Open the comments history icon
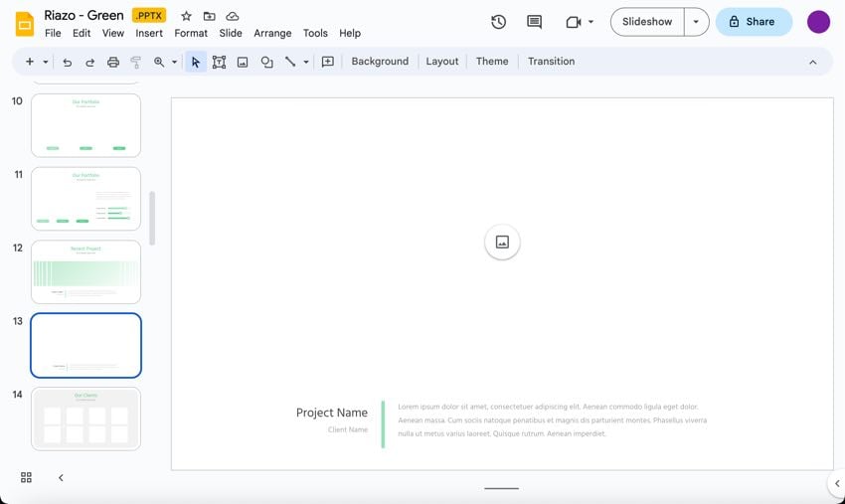Image resolution: width=845 pixels, height=504 pixels. click(535, 22)
